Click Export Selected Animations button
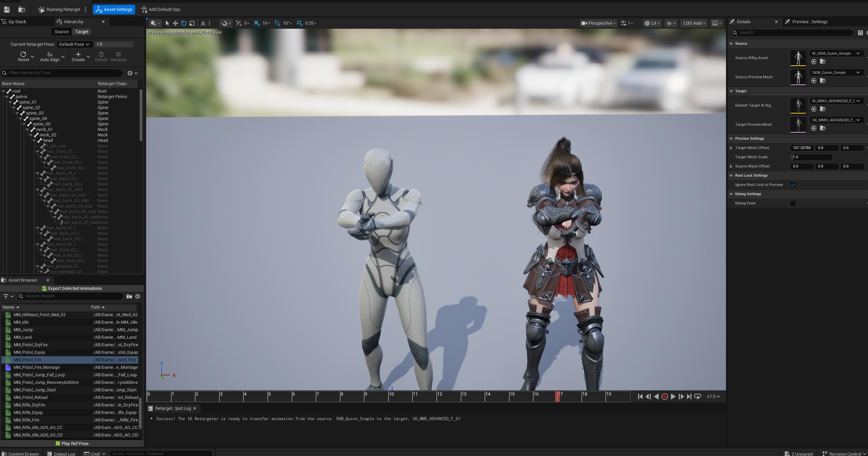 click(x=72, y=289)
